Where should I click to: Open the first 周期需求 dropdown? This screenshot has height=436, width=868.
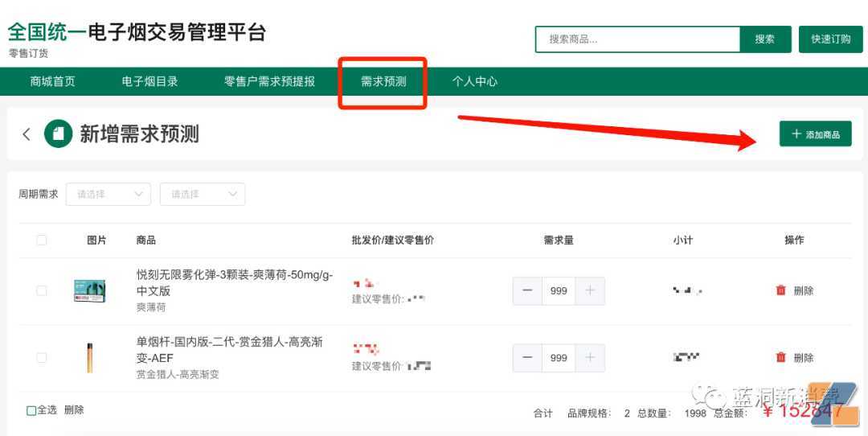point(108,194)
